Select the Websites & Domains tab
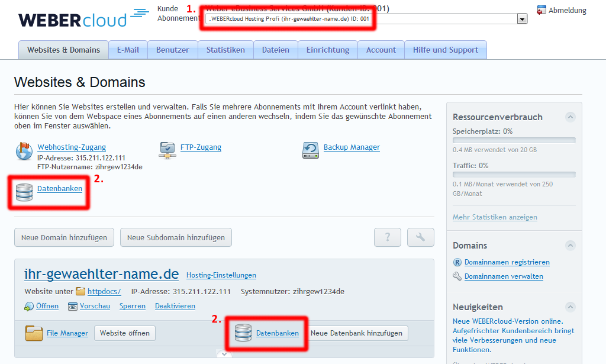606x364 pixels. 63,50
